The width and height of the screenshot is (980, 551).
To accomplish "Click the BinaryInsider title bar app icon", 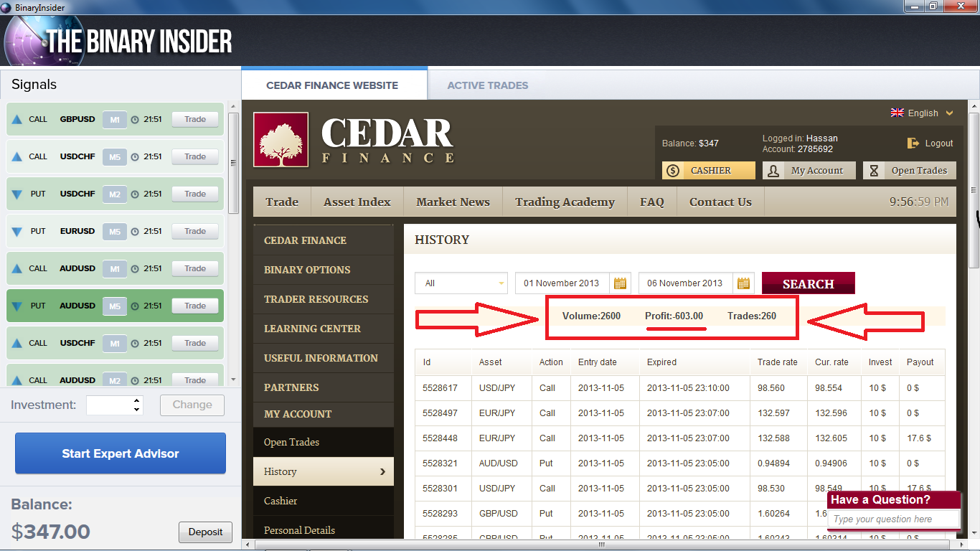I will click(x=6, y=7).
